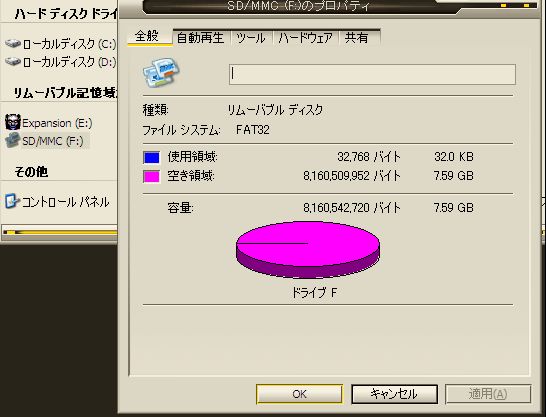Click the 適用(A) (Apply) button
Screen dimensions: 546x417
488,394
